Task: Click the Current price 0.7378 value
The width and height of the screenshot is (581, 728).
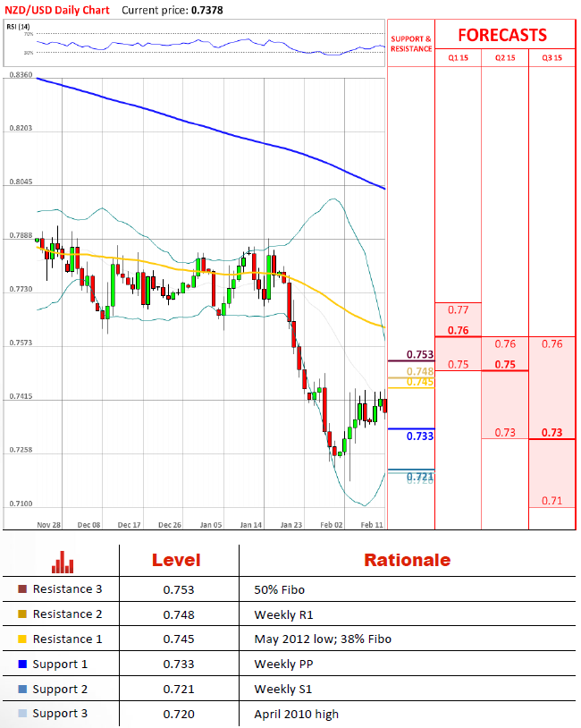Action: click(x=207, y=10)
